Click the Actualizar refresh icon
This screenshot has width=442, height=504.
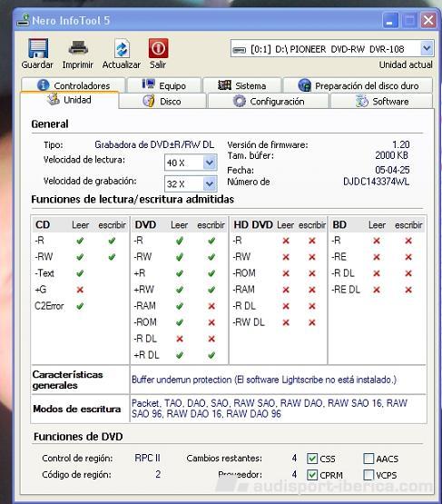pos(122,48)
